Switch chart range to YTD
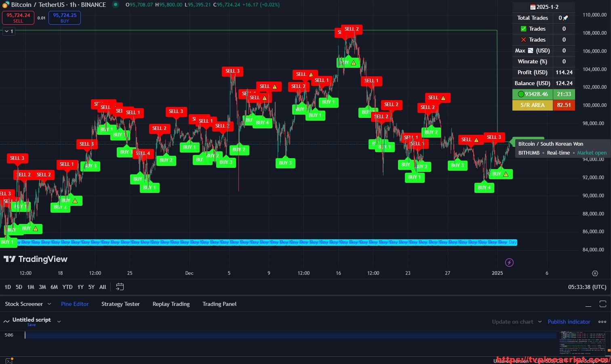Screen dimensions: 611x364 point(67,287)
